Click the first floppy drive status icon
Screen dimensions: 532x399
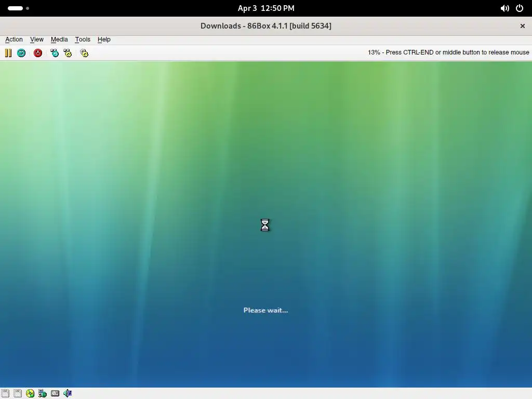[x=5, y=393]
